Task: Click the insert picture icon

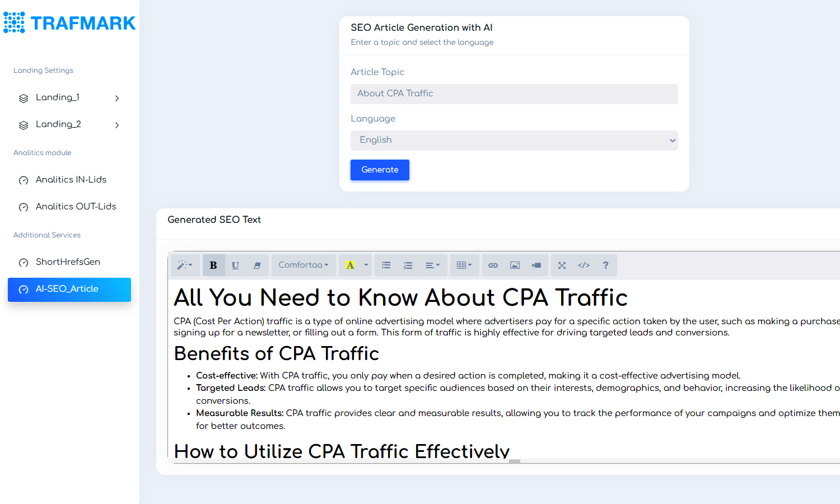Action: (515, 265)
